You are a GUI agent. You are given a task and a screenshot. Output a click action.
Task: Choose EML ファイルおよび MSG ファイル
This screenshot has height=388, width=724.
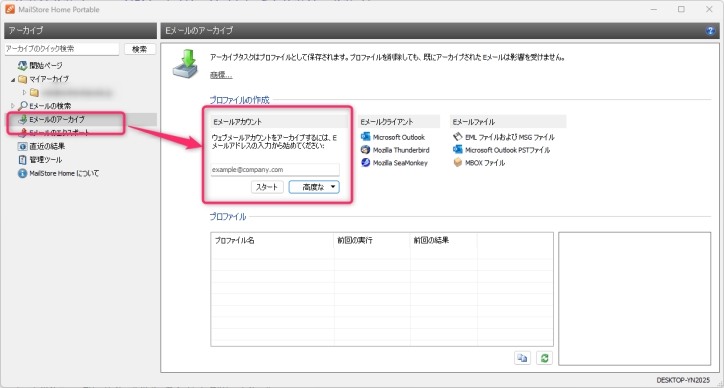(510, 137)
